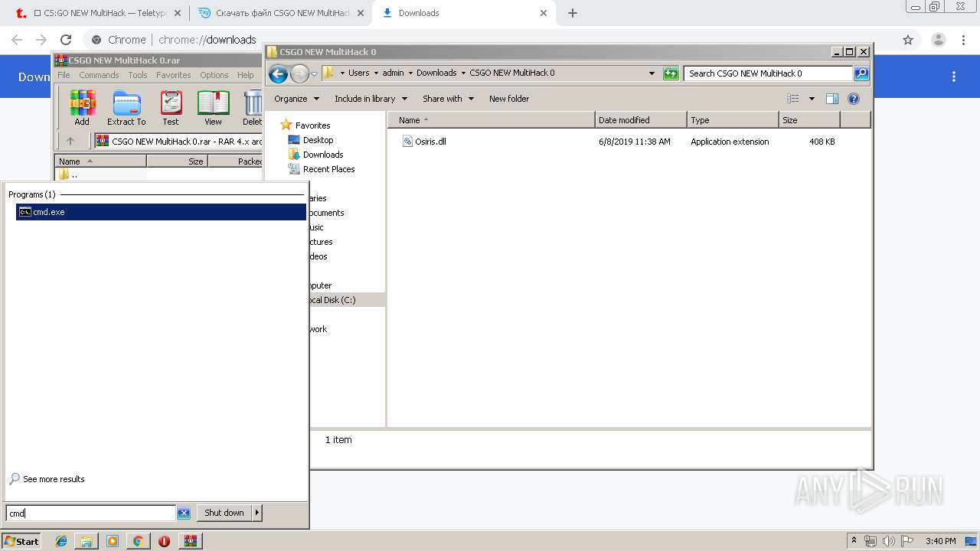Open Opera from the taskbar
980x551 pixels.
tap(164, 541)
